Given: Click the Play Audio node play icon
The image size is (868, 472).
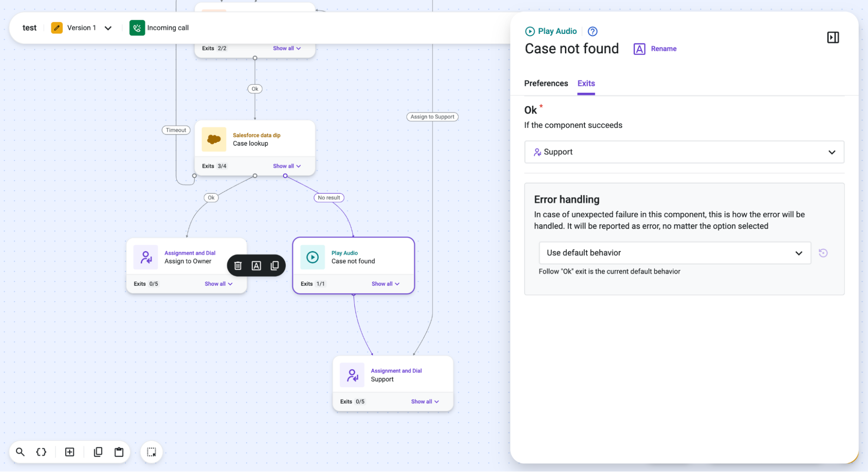Looking at the screenshot, I should pyautogui.click(x=312, y=257).
